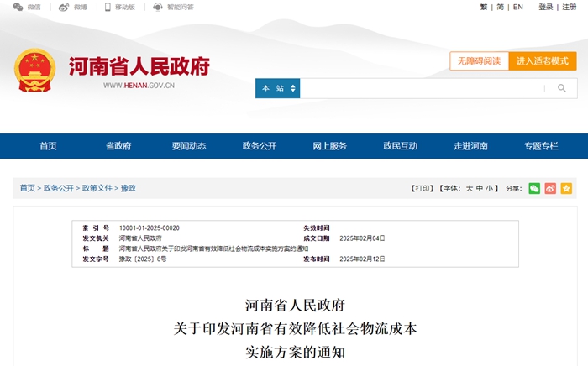The height and width of the screenshot is (366, 588).
Task: Click the 成文日期 value 2025年02月04日
Action: [362, 238]
